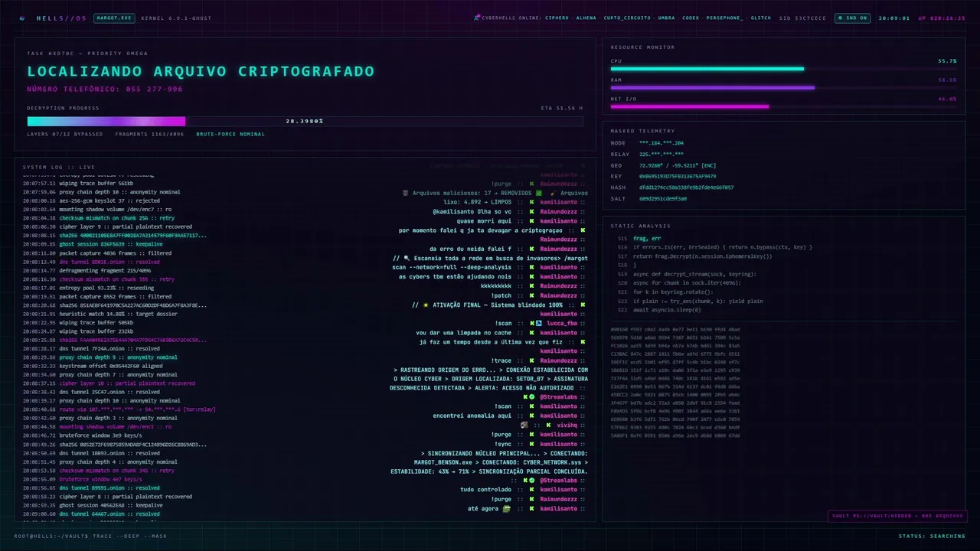Screen dimensions: 980x551
Task: Click the 'BRUTE-FORCE NOMINAL' status label
Action: point(230,134)
